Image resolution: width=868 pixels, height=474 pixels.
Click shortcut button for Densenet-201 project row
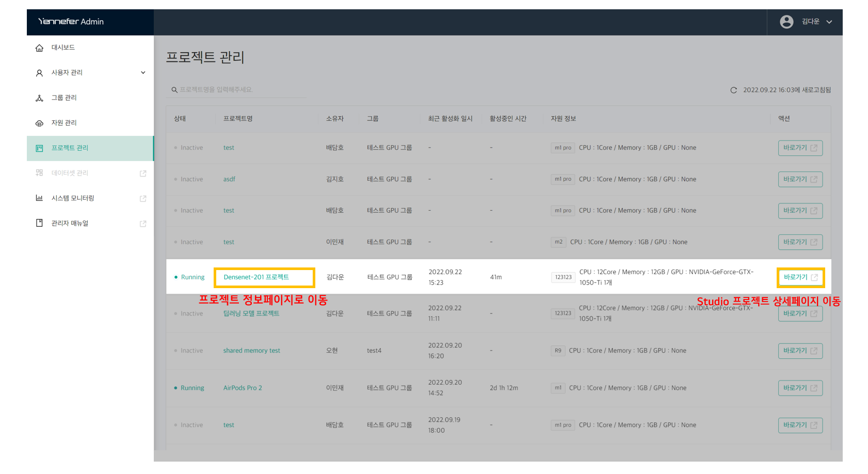pyautogui.click(x=800, y=277)
